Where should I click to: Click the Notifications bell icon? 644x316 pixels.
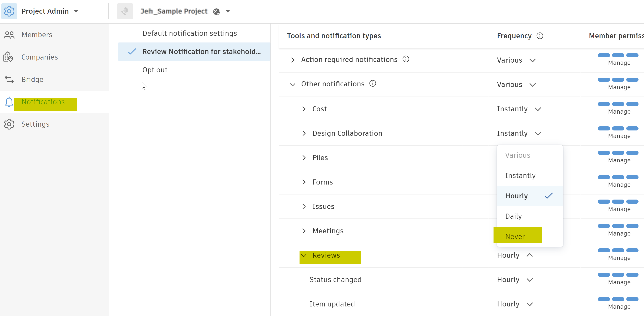point(9,102)
